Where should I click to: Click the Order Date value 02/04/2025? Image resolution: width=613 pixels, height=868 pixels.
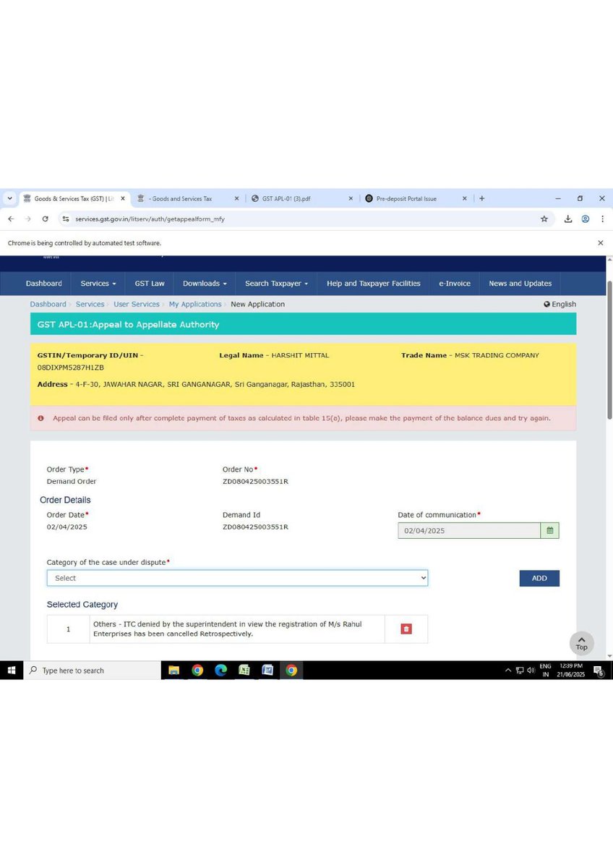pos(67,527)
